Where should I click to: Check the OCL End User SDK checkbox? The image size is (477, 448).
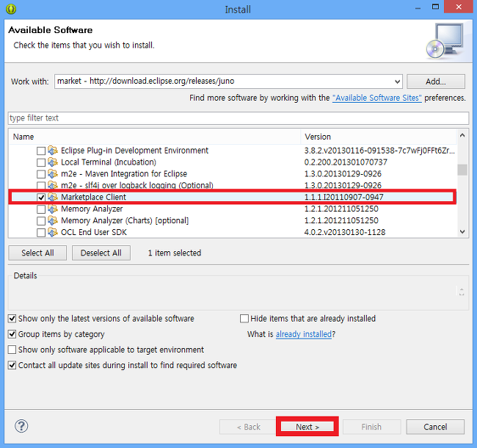[x=41, y=233]
